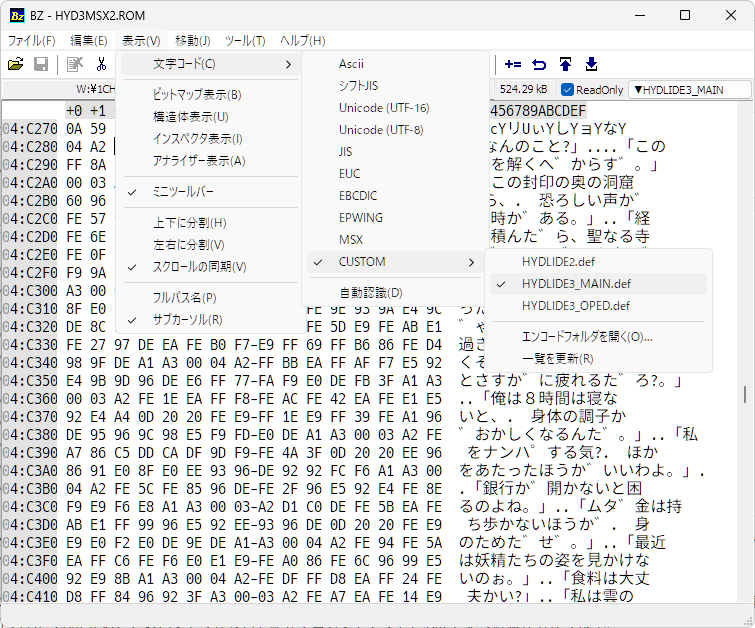Click the jump to bottom arrow icon
755x628 pixels.
click(591, 64)
